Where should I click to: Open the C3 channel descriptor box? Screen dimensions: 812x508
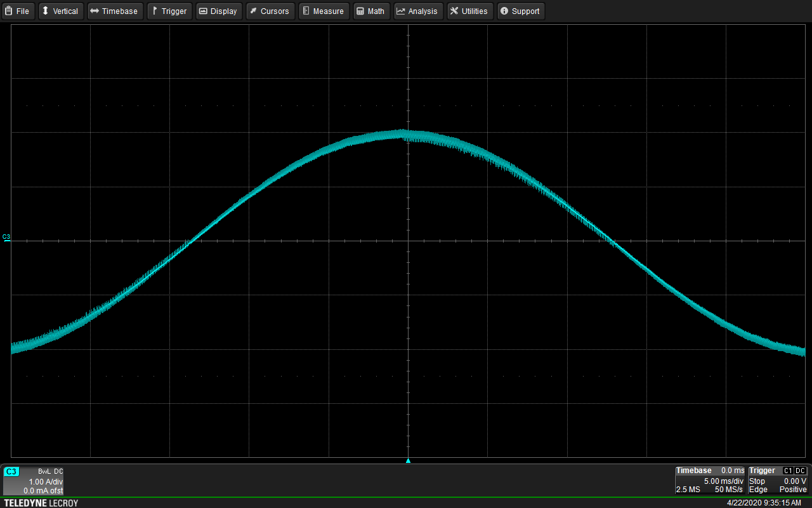tap(33, 481)
